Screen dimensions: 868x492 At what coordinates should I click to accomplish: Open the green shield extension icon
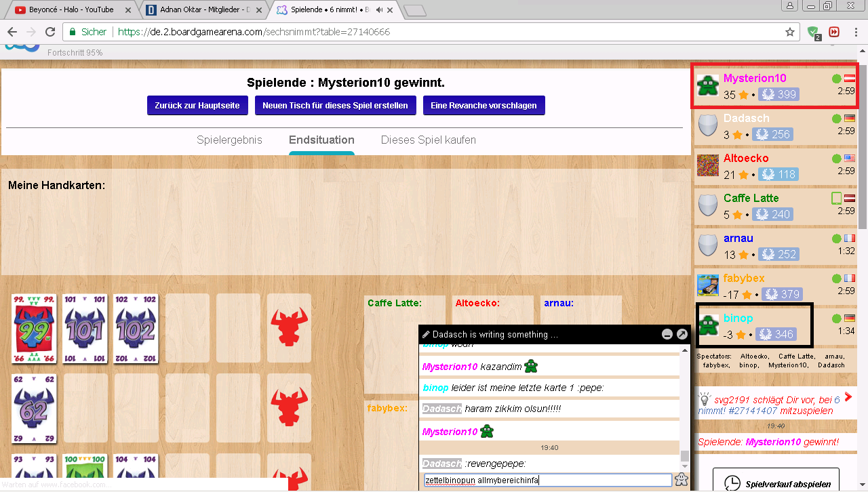point(814,33)
